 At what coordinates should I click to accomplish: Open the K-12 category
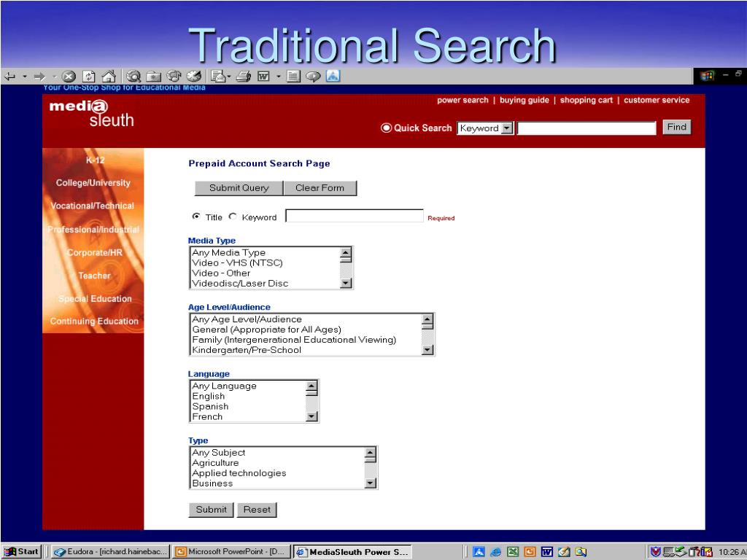(x=96, y=160)
